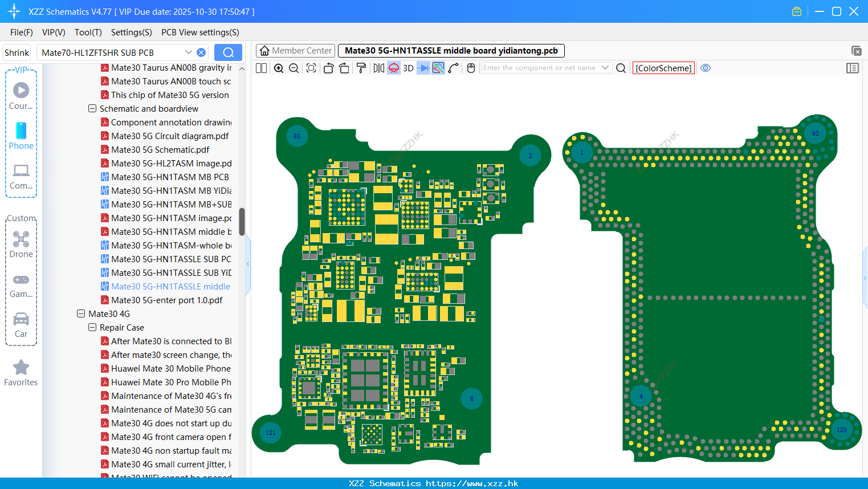Open Mate30 5G-enter port 1.0.pdf

click(166, 300)
